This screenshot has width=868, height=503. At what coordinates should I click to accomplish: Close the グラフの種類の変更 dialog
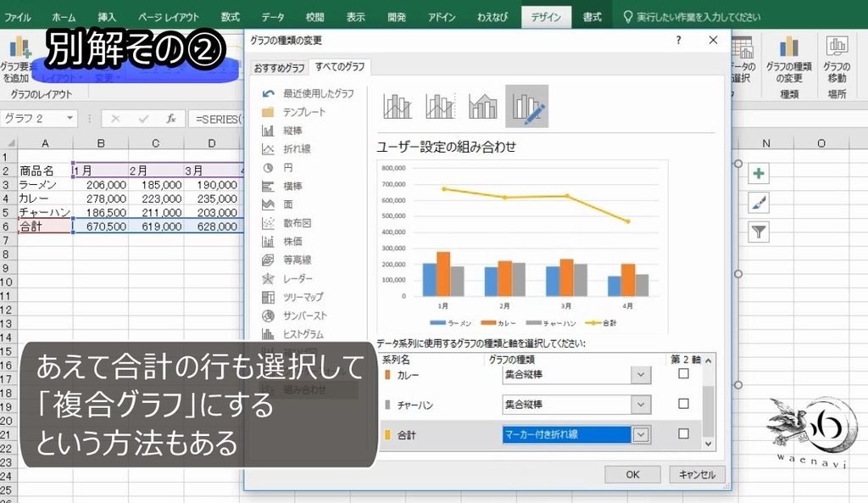point(713,40)
